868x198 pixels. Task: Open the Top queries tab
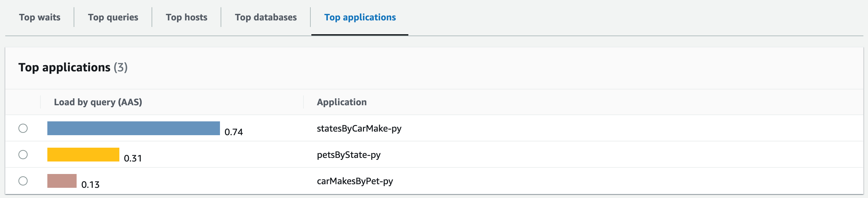click(113, 17)
